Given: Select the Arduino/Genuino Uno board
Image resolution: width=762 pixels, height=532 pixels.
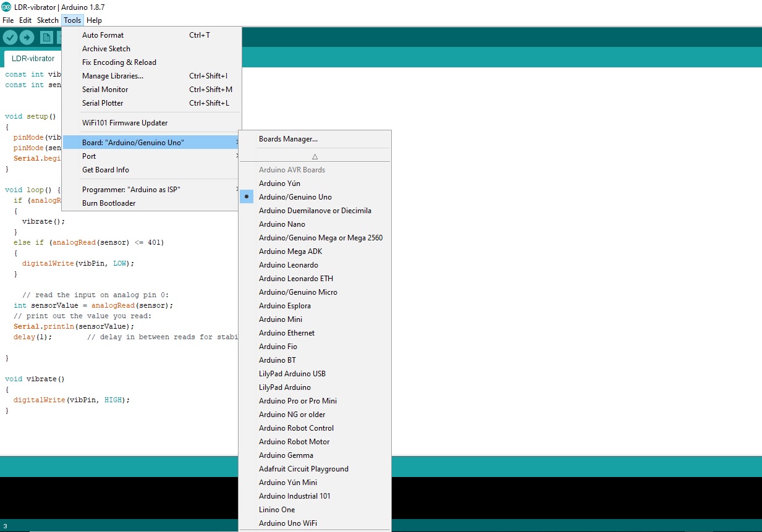Looking at the screenshot, I should click(x=315, y=197).
